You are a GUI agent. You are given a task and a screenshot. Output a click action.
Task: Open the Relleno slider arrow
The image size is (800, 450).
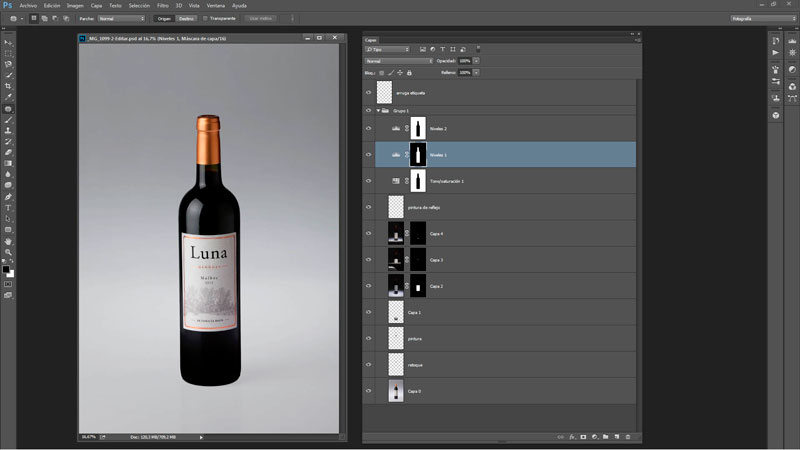(476, 72)
